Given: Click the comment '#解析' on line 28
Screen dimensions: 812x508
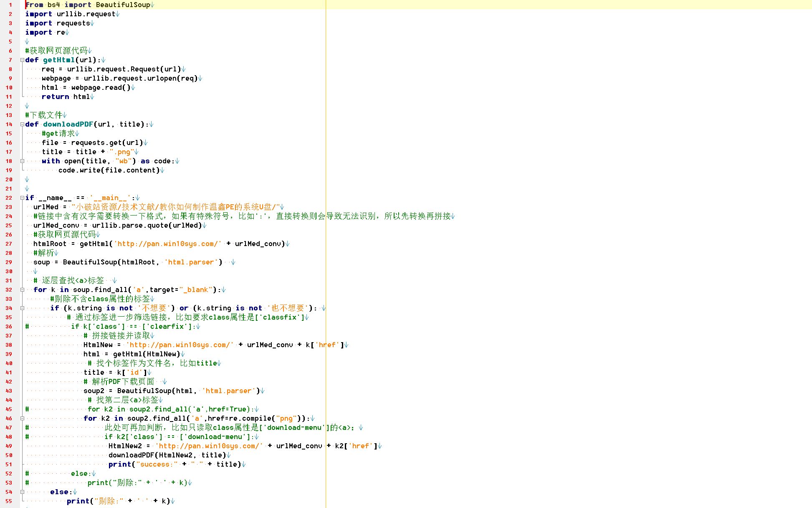Looking at the screenshot, I should click(x=44, y=253).
